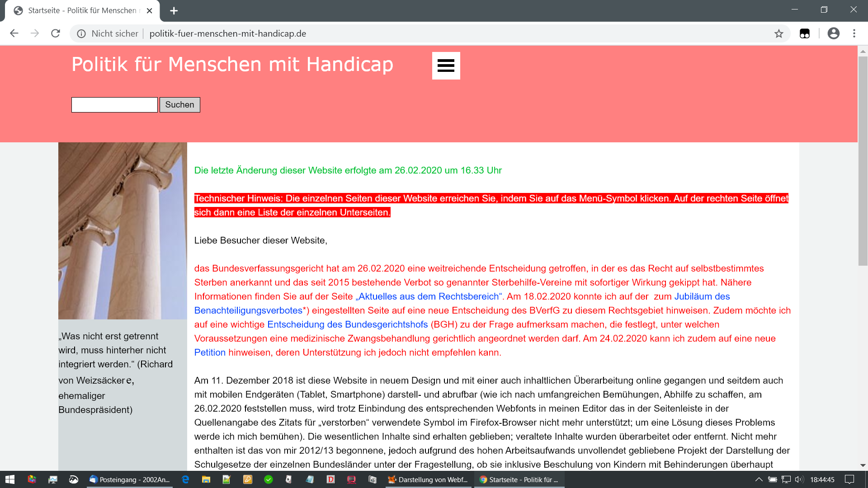Screen dimensions: 868x488
Task: Click the browser reload button
Action: (56, 33)
